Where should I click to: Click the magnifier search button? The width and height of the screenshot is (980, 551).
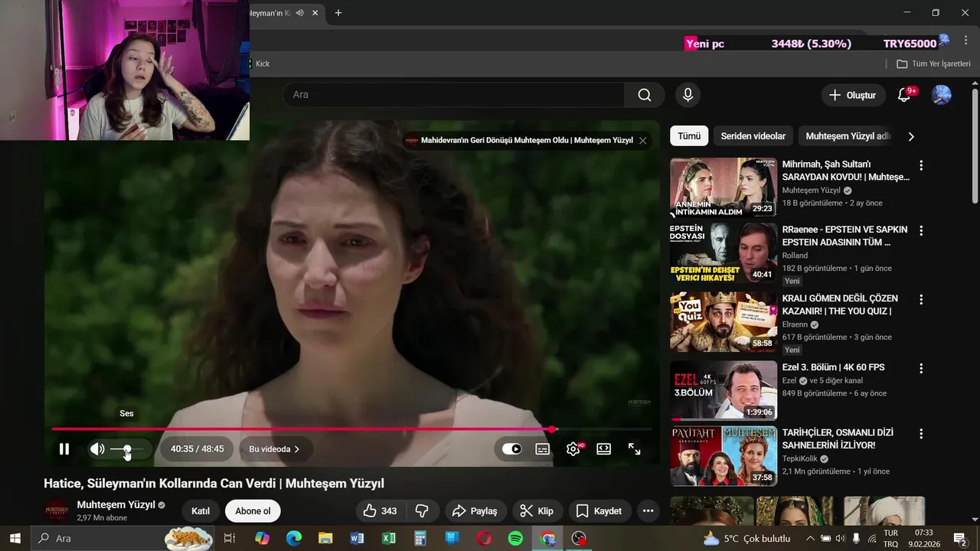(645, 95)
